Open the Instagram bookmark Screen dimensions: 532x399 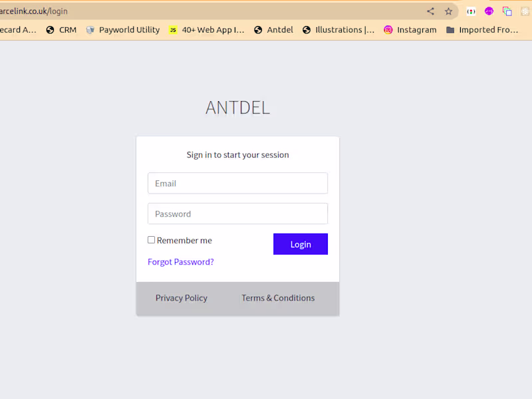[x=410, y=30]
